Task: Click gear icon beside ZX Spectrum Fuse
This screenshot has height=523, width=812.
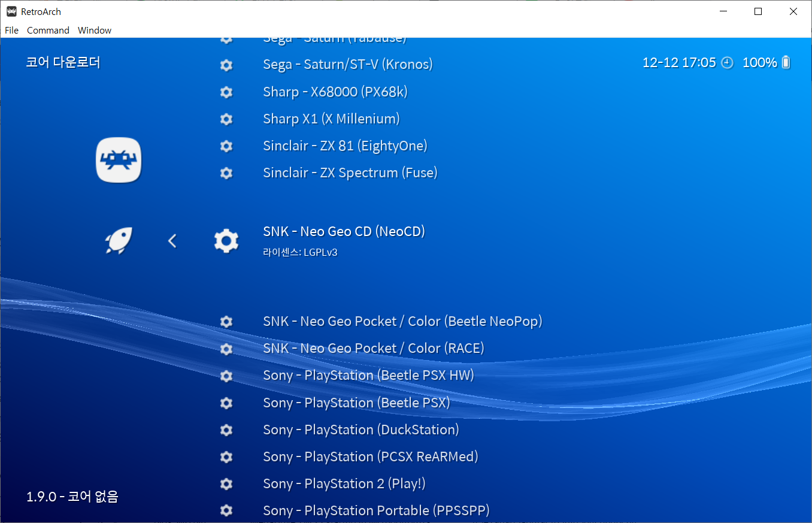Action: [226, 173]
